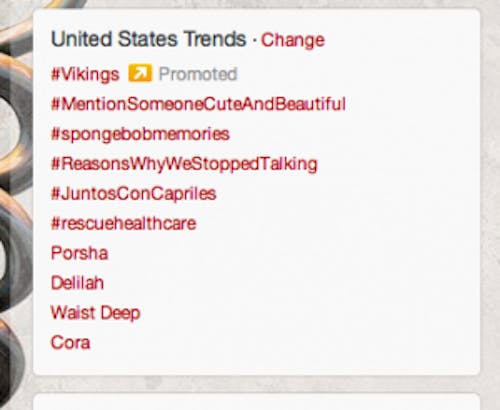Select the Delilah trending topic
Screen dimensions: 500x410
77,283
